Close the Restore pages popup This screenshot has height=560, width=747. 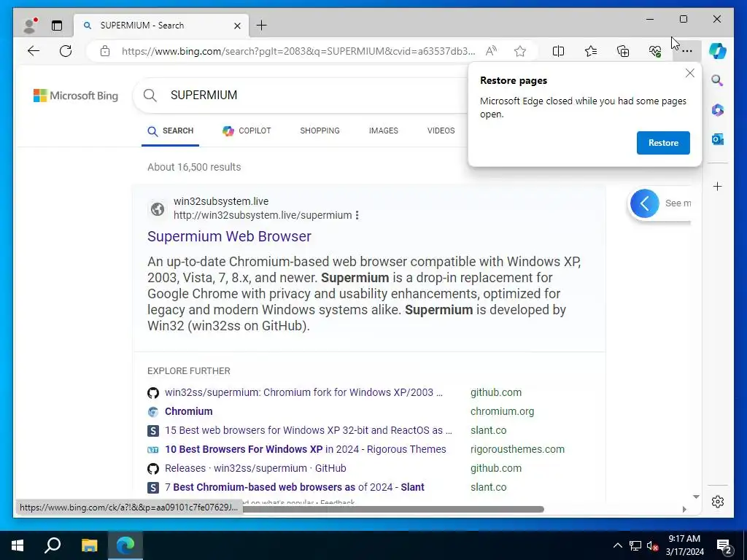coord(690,73)
